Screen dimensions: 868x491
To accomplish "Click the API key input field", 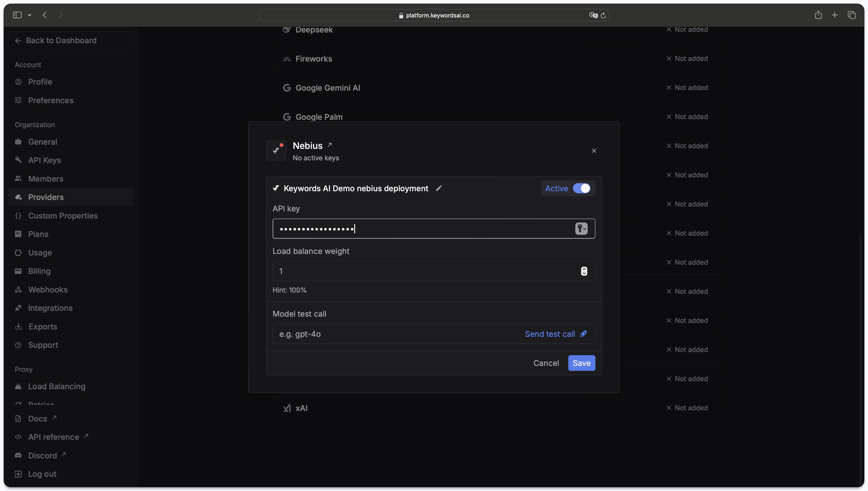I will point(434,229).
